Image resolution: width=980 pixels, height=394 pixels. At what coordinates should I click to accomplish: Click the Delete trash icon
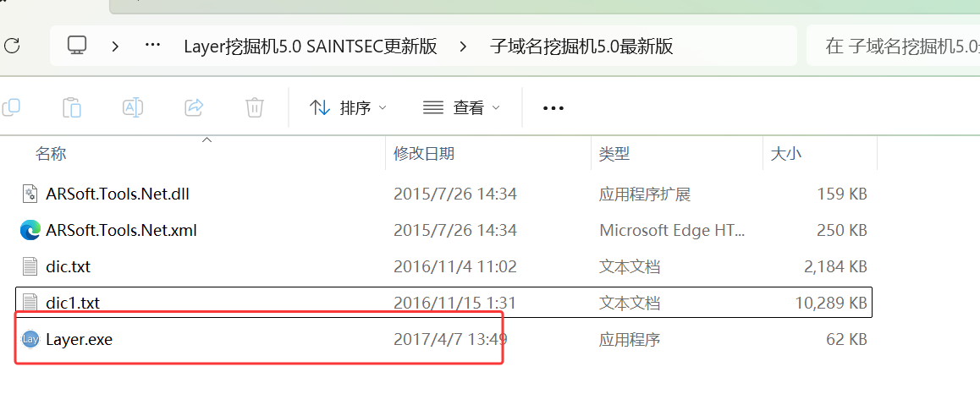(x=255, y=107)
